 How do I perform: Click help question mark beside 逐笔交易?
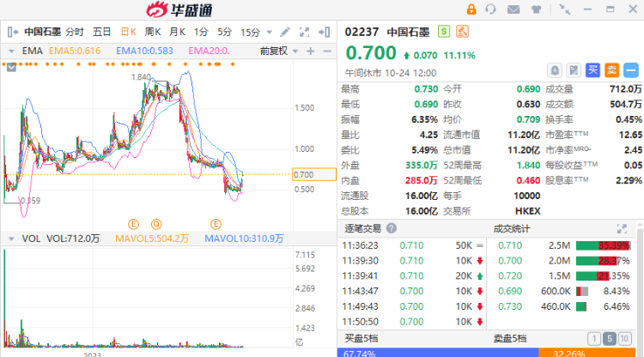click(392, 228)
